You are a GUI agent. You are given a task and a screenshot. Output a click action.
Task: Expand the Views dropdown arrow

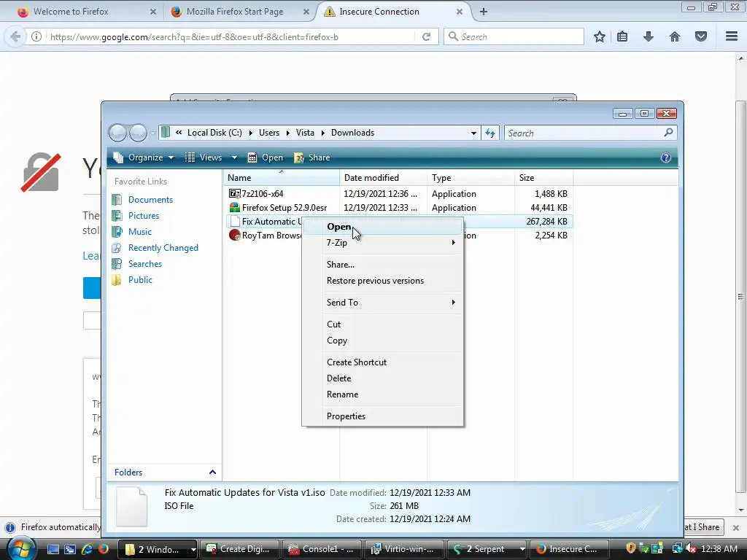click(234, 157)
